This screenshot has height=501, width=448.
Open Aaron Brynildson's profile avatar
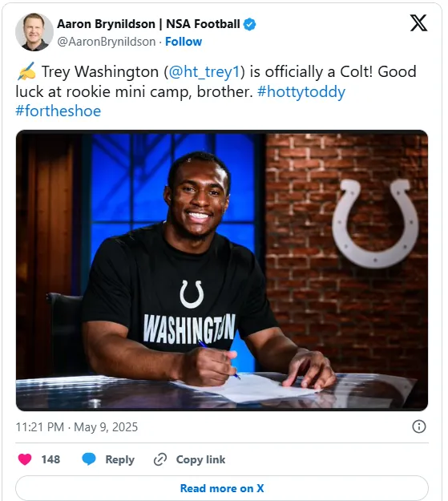[34, 32]
